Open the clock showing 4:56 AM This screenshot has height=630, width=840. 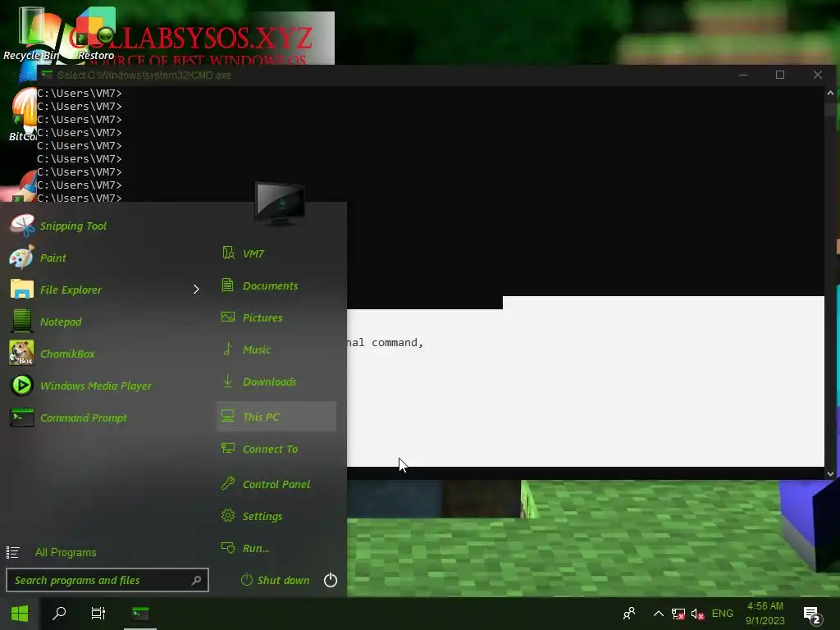(x=765, y=614)
